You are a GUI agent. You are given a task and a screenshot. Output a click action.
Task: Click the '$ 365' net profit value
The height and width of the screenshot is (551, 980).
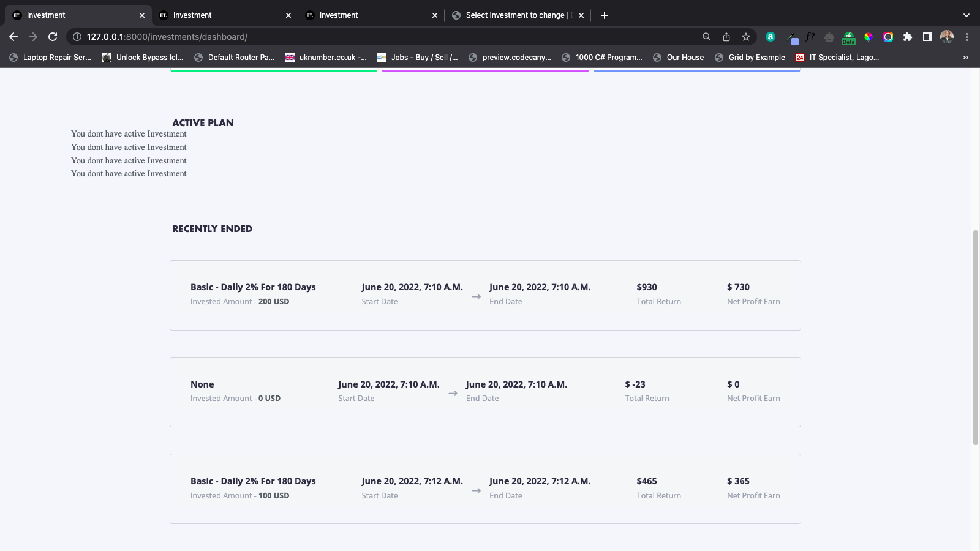point(738,481)
